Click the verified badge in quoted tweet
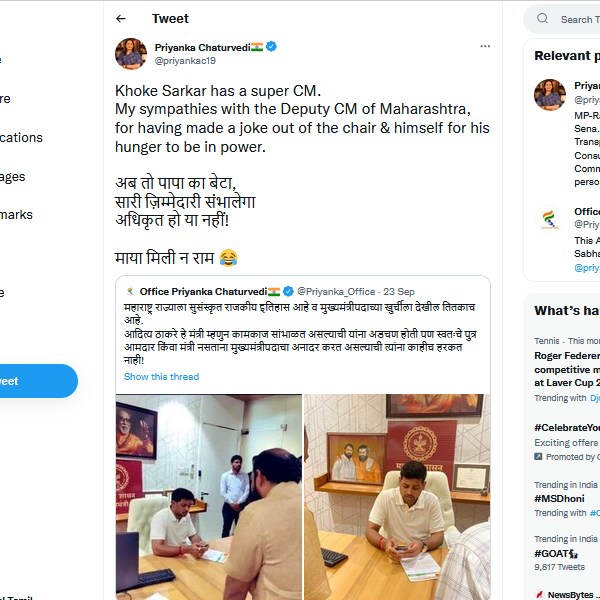600x600 pixels. 288,291
